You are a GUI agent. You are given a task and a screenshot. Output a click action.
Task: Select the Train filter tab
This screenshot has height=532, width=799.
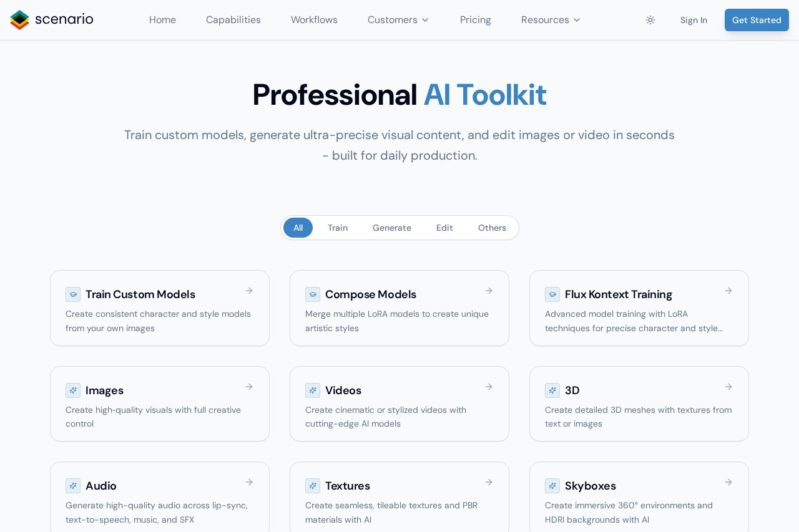click(x=338, y=228)
